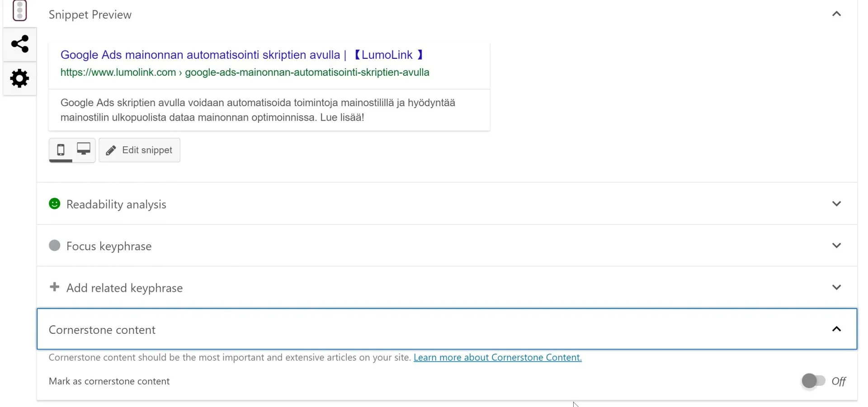Viewport: 868px width, 407px height.
Task: Expand the Add related keyphrase section
Action: coord(836,287)
